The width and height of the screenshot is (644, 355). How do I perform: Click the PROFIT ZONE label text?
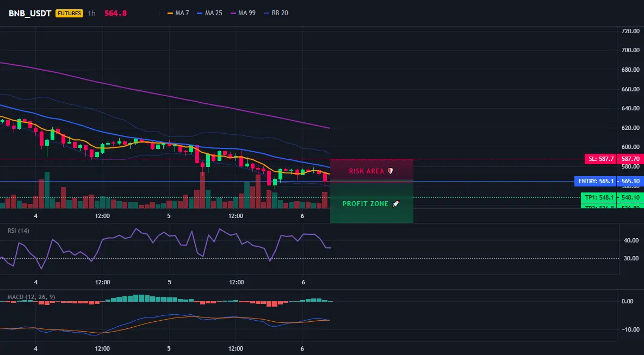click(x=365, y=203)
